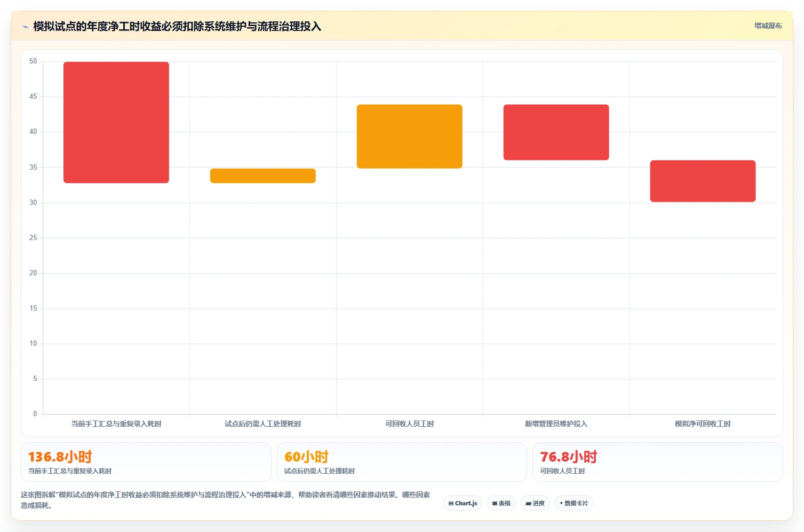Select the 表格 tag pill

[x=501, y=503]
